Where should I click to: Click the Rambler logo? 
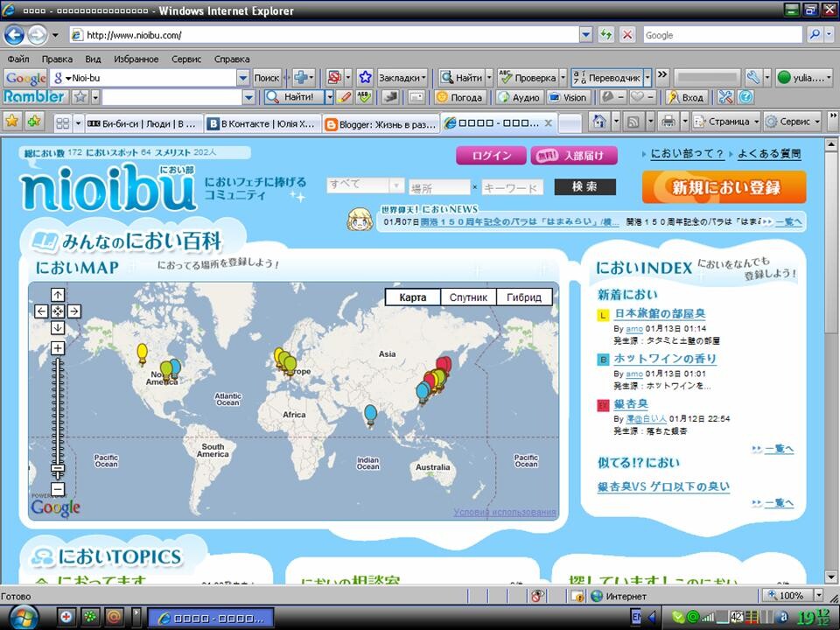tap(34, 97)
